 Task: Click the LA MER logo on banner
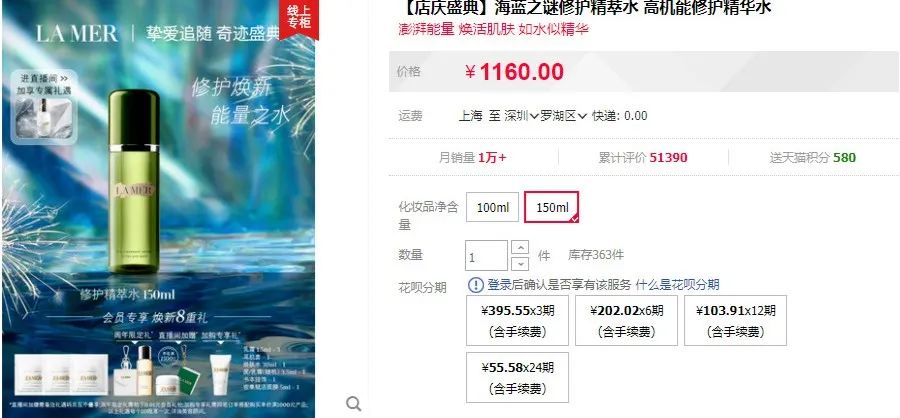click(x=77, y=33)
